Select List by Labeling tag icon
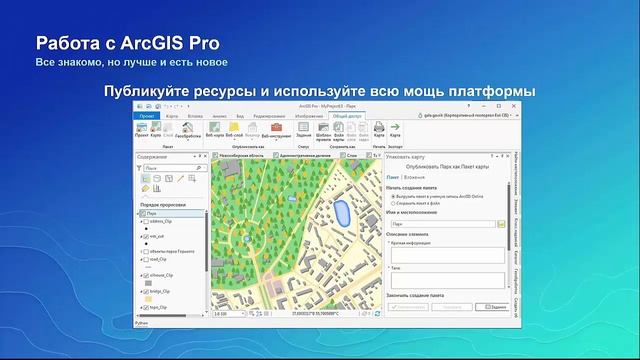640x360 pixels. point(146,189)
